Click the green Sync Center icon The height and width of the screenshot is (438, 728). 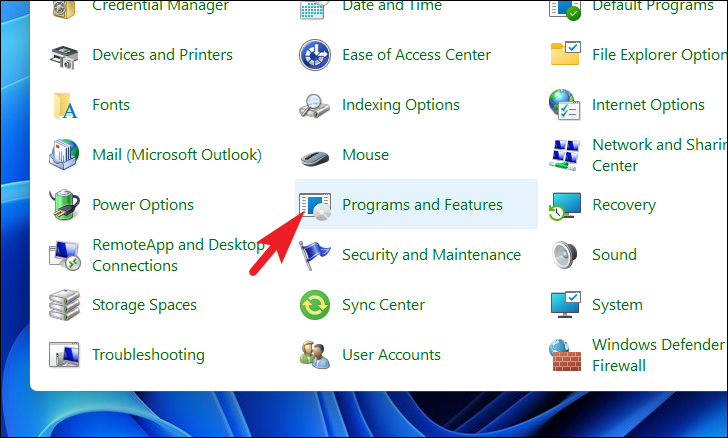315,305
